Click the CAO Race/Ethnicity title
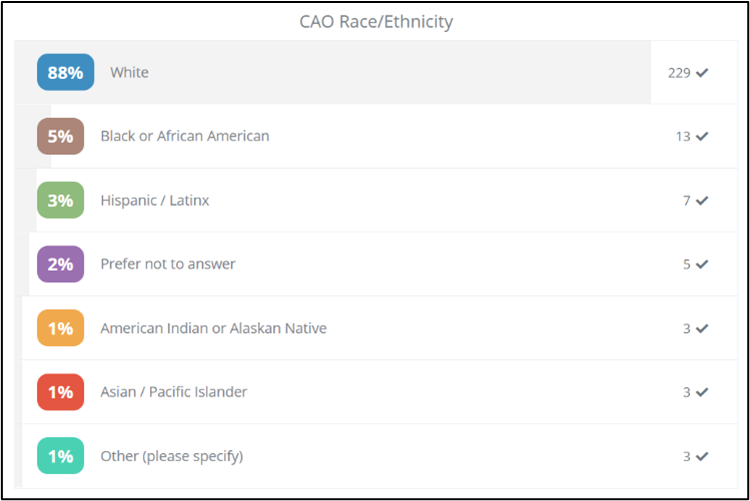The image size is (750, 501). coord(376,22)
